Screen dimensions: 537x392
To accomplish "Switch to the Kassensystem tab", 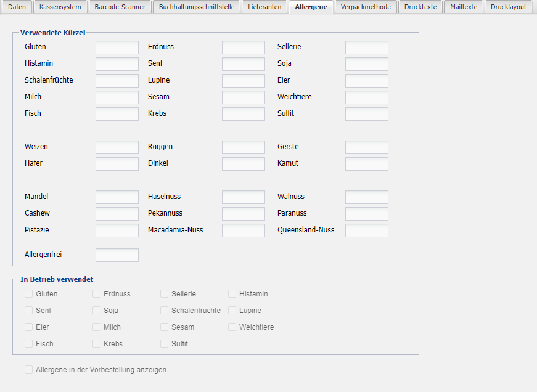I will click(x=60, y=7).
